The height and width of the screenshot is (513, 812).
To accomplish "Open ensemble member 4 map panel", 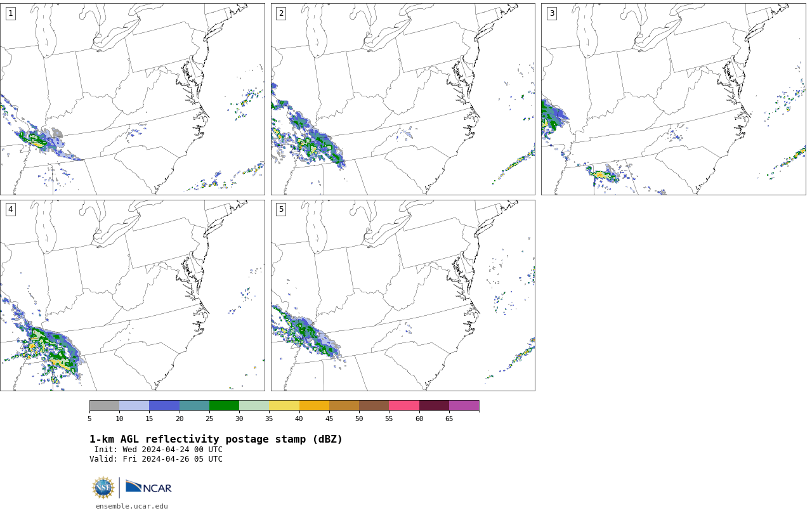I will (x=132, y=295).
